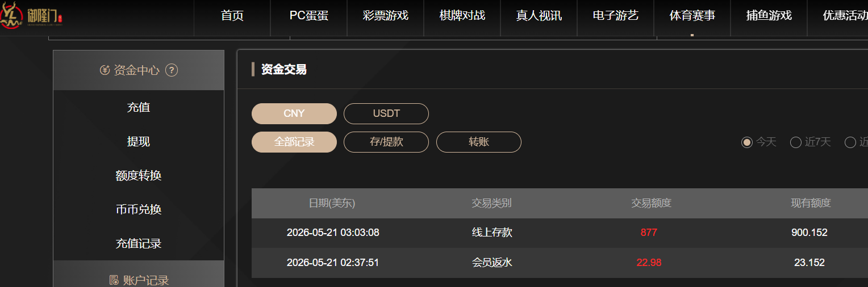
Task: Show the 转账 transfer records
Action: pos(479,142)
